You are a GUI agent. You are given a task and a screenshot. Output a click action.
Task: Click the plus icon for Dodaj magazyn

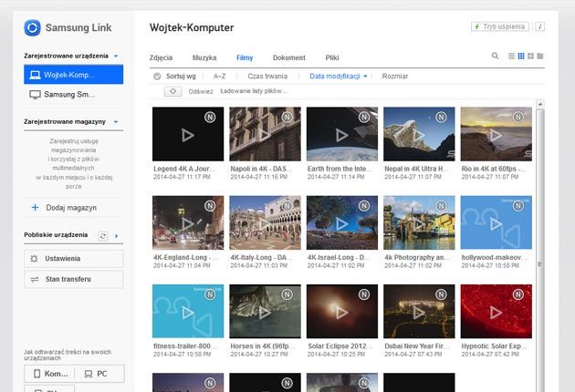coord(36,208)
